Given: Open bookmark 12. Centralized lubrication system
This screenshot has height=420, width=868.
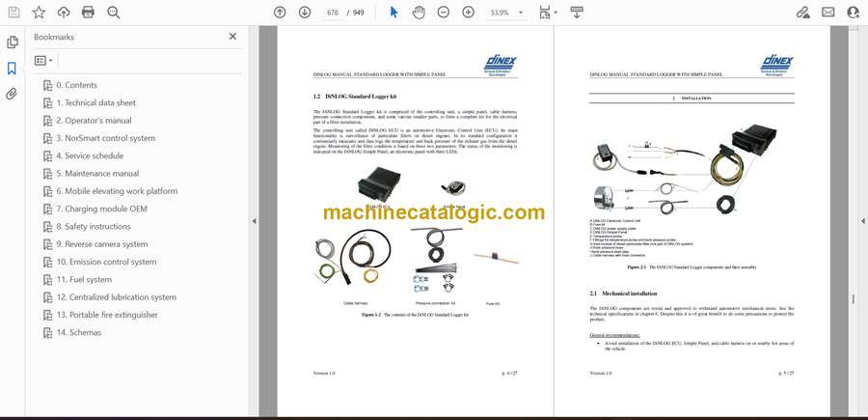Looking at the screenshot, I should pos(117,297).
